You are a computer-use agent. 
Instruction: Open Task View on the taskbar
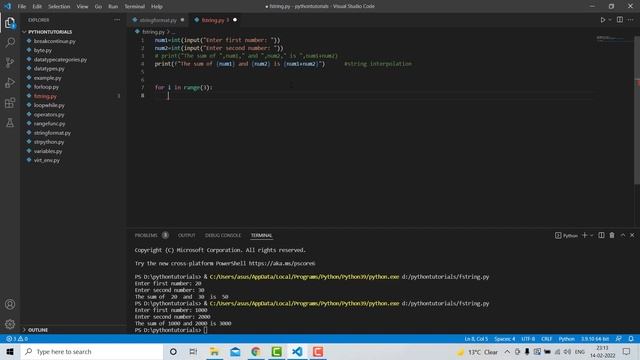click(193, 351)
